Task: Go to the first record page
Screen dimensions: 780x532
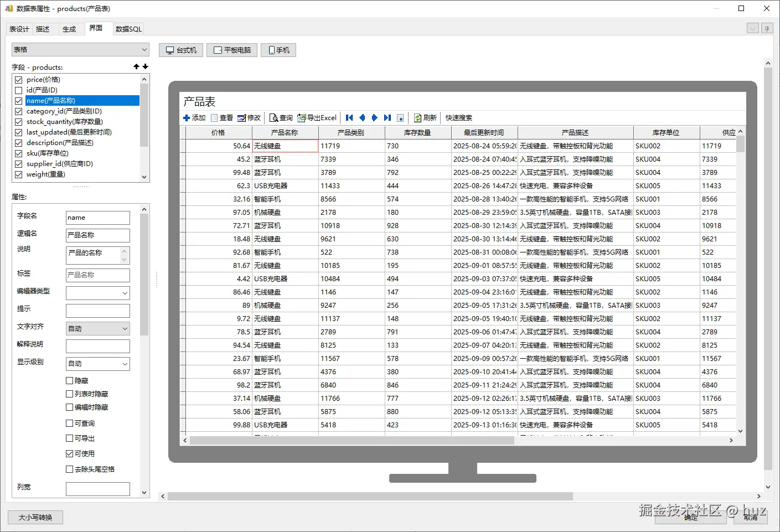Action: (x=349, y=118)
